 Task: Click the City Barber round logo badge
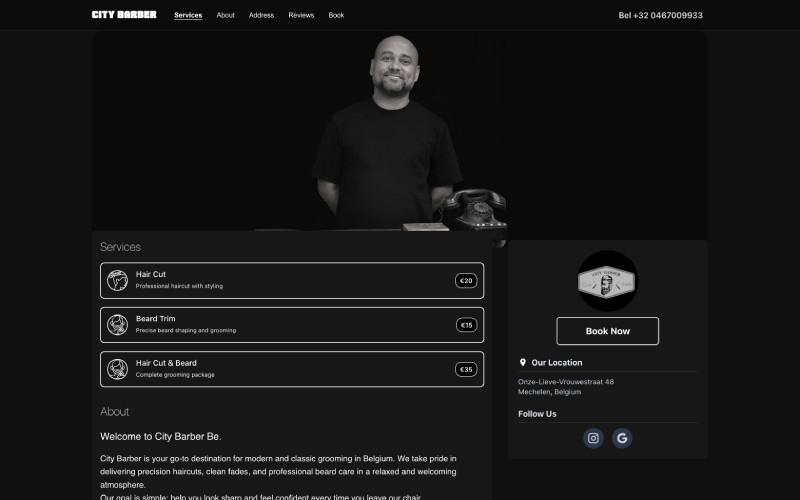607,281
